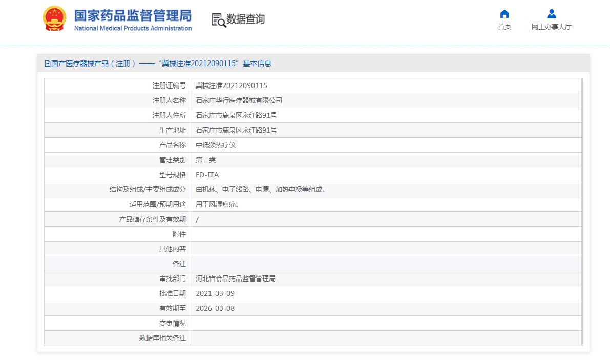Image resolution: width=610 pixels, height=364 pixels.
Task: Select product name 中低频热疗仪
Action: [x=216, y=145]
